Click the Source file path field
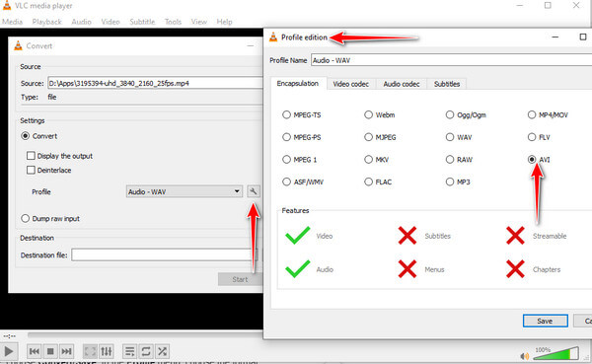This screenshot has height=364, width=592. click(155, 83)
